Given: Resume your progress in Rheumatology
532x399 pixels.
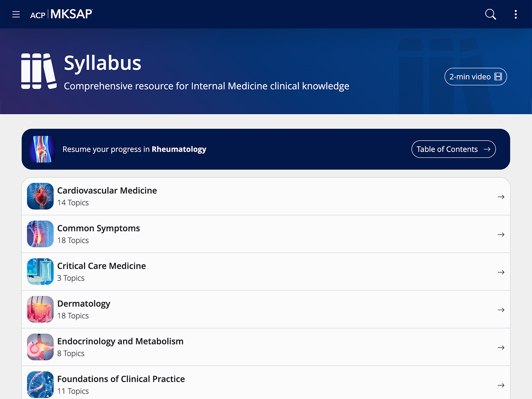Looking at the screenshot, I should click(x=134, y=149).
